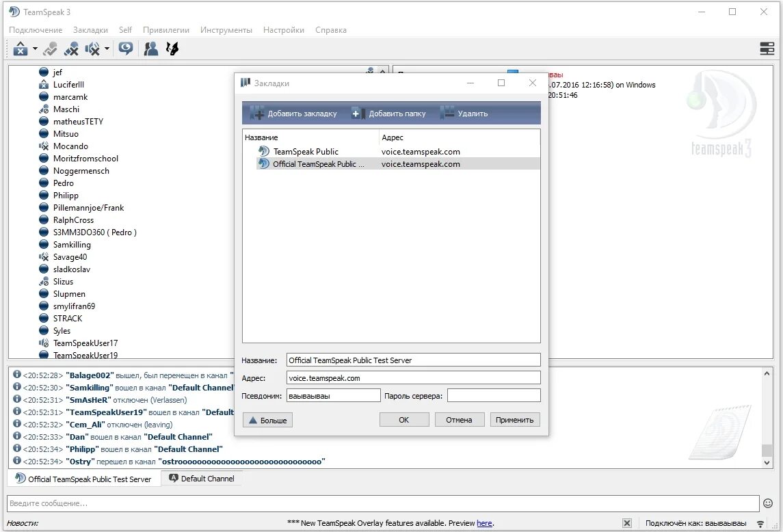Open the Self menu
This screenshot has width=783, height=532.
(x=125, y=30)
